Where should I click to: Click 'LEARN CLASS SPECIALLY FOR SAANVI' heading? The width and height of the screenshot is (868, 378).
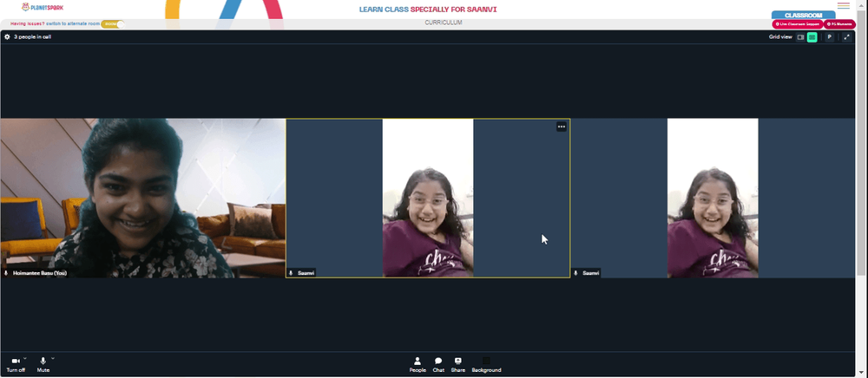428,10
